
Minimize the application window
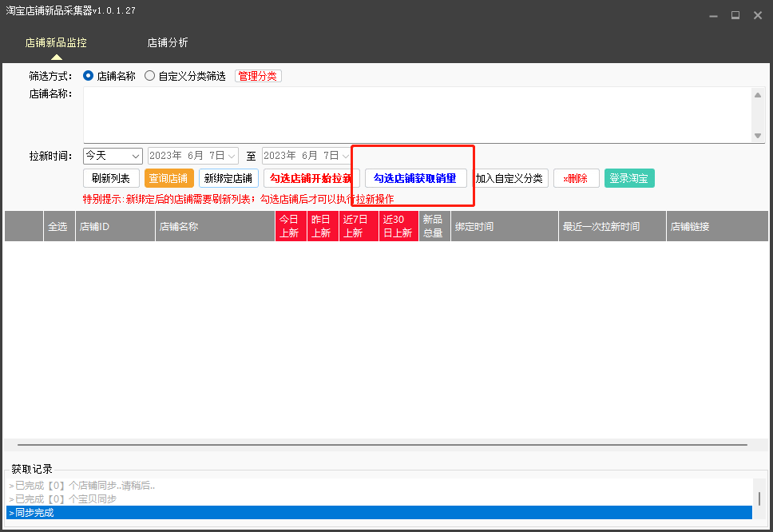(x=713, y=16)
